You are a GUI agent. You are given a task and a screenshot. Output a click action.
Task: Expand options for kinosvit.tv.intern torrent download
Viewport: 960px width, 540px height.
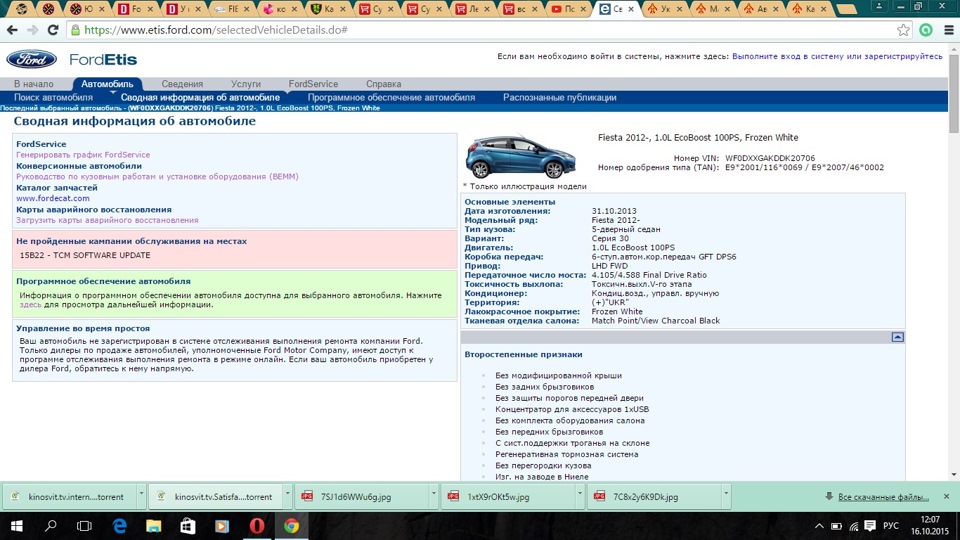click(141, 497)
